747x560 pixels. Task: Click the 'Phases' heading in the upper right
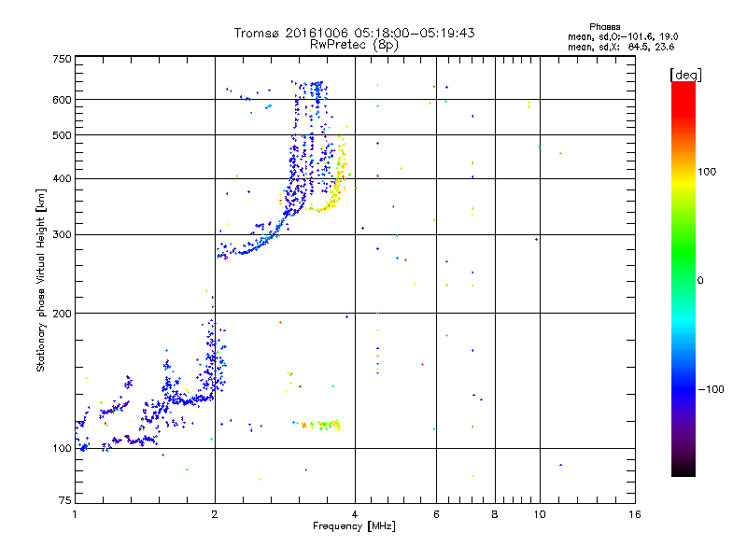pos(604,27)
